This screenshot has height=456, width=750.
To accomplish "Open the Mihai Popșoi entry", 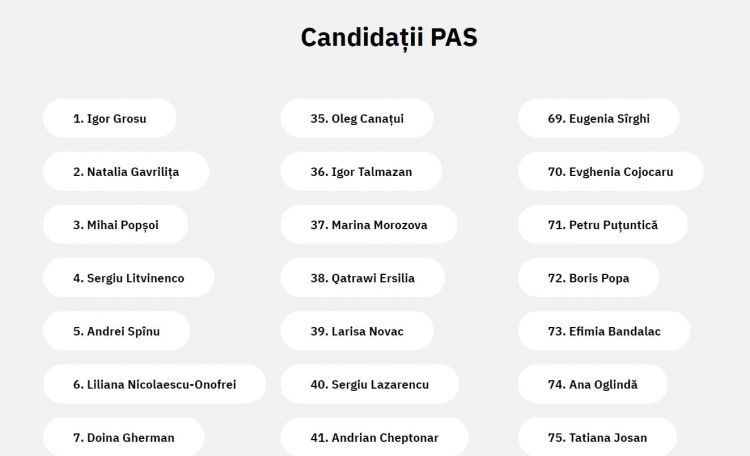I will pos(116,224).
